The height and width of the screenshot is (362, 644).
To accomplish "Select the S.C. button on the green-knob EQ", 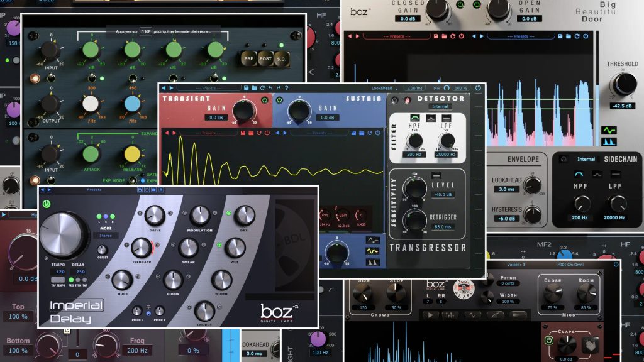I will (x=281, y=58).
